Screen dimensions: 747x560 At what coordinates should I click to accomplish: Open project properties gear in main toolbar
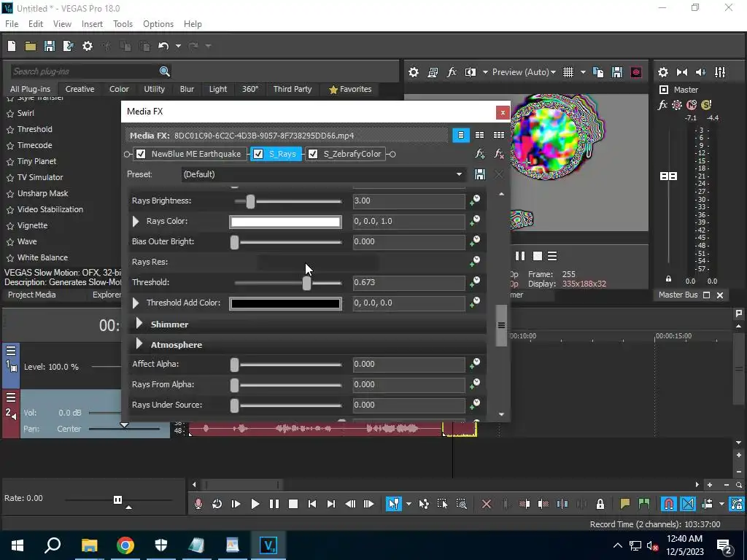[88, 46]
